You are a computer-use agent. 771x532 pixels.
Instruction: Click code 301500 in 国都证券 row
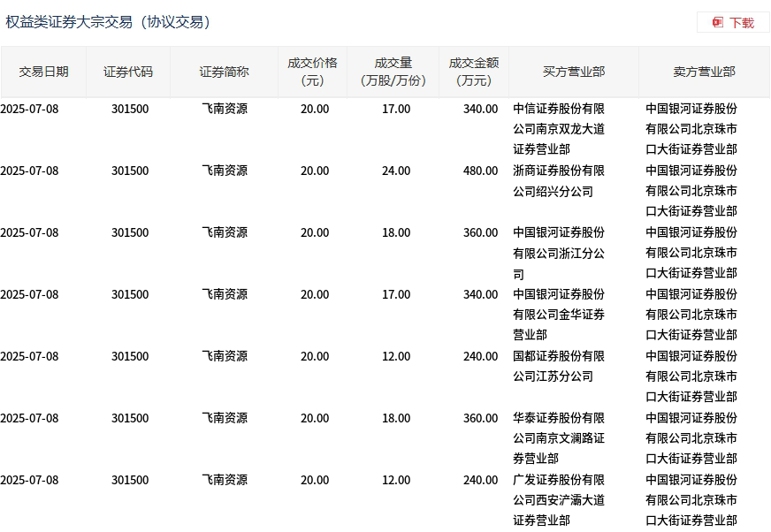click(x=130, y=356)
